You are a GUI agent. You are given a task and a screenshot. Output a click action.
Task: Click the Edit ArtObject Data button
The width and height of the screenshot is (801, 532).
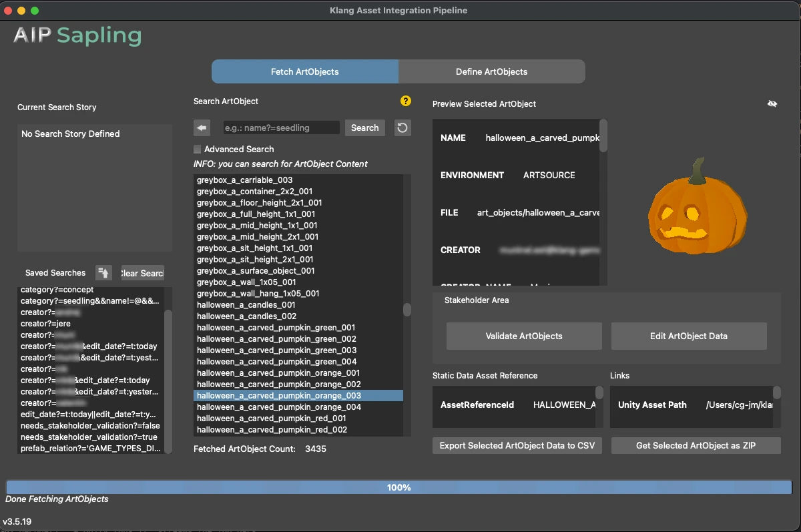click(x=689, y=336)
